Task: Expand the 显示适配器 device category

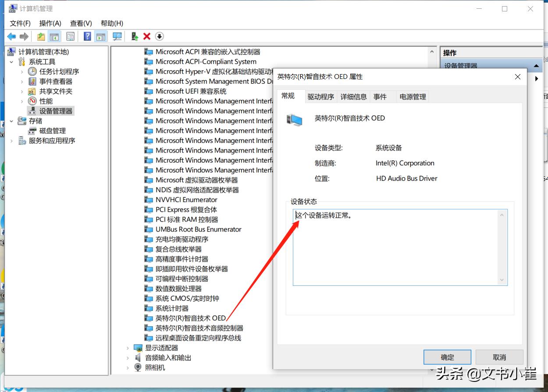Action: pyautogui.click(x=127, y=348)
